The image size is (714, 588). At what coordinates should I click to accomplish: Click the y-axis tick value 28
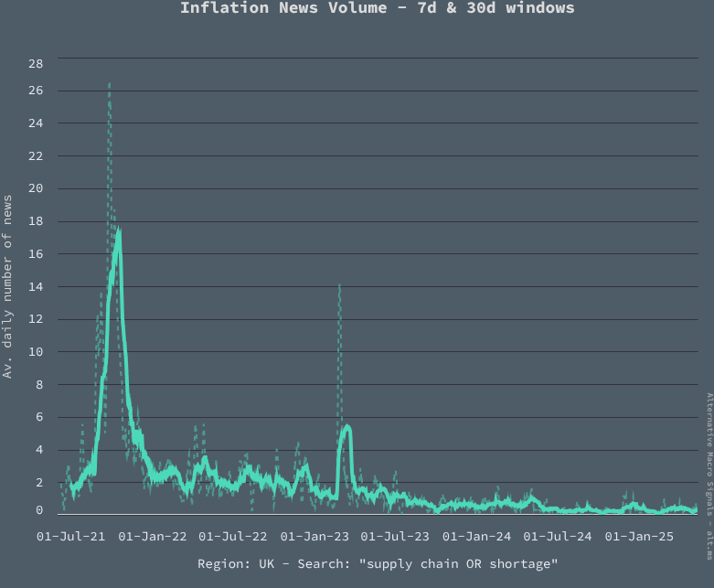[x=36, y=64]
